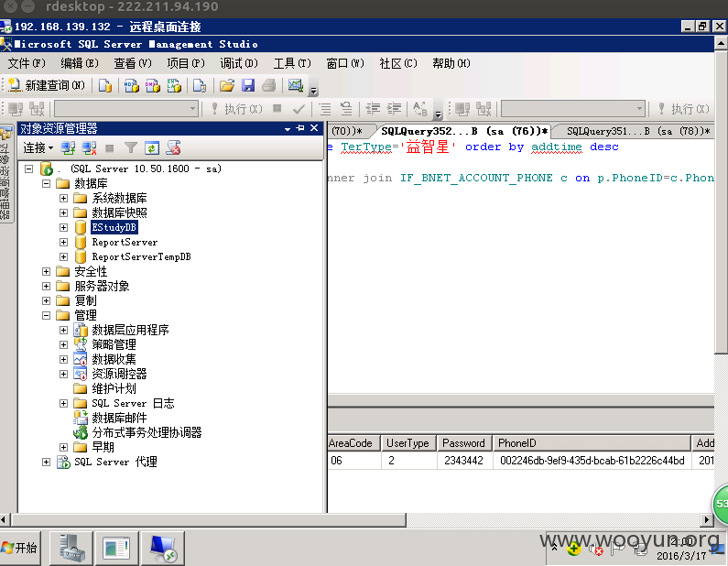Click the decrease indent icon
The width and height of the screenshot is (728, 566).
click(373, 109)
